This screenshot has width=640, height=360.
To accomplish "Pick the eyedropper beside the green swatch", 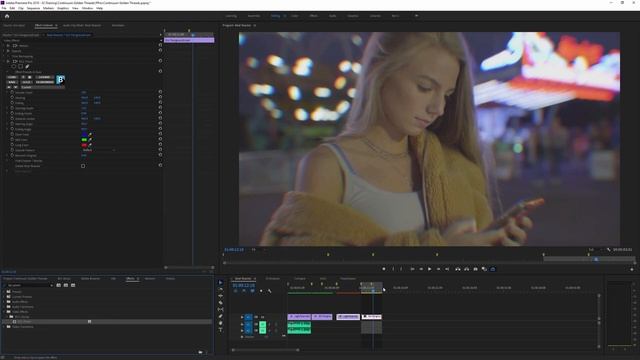I will (x=90, y=140).
